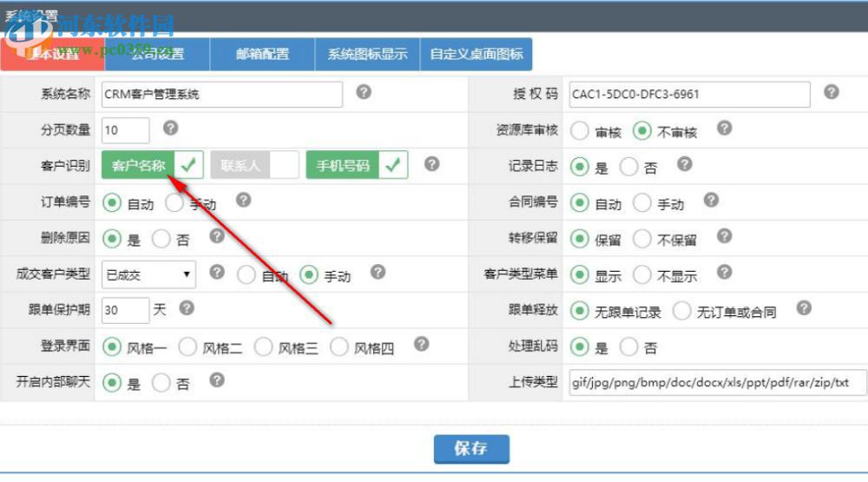
Task: Select 是 for 记录日志
Action: click(x=580, y=167)
